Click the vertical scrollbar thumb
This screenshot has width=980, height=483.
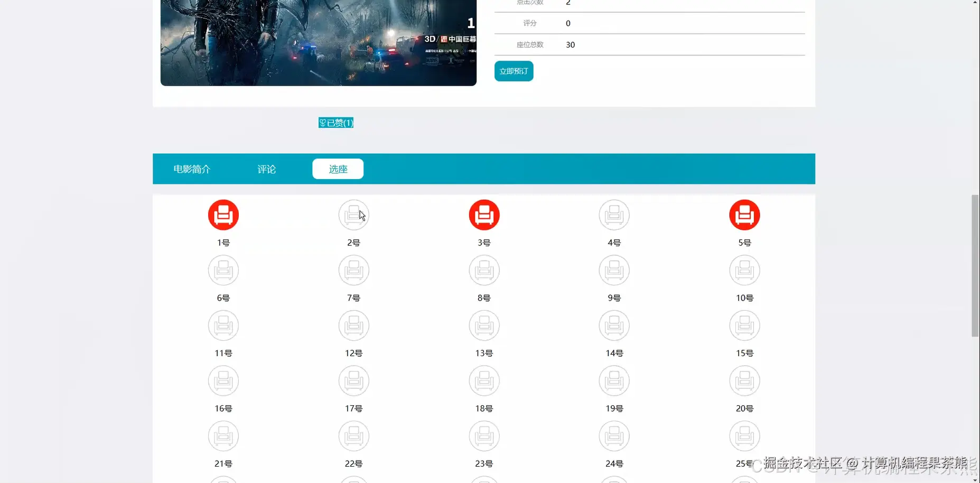tap(975, 266)
